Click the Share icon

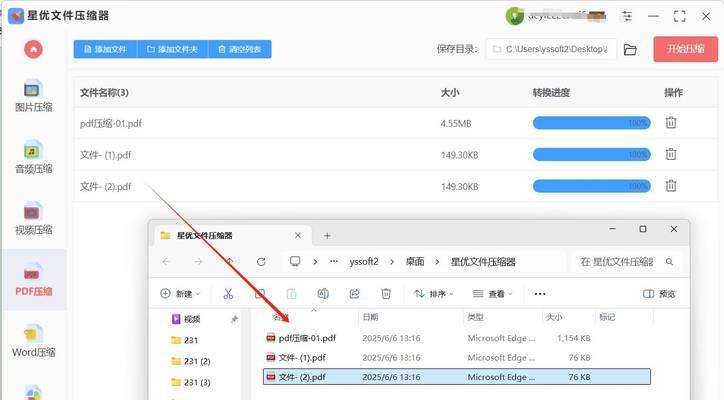click(x=355, y=294)
